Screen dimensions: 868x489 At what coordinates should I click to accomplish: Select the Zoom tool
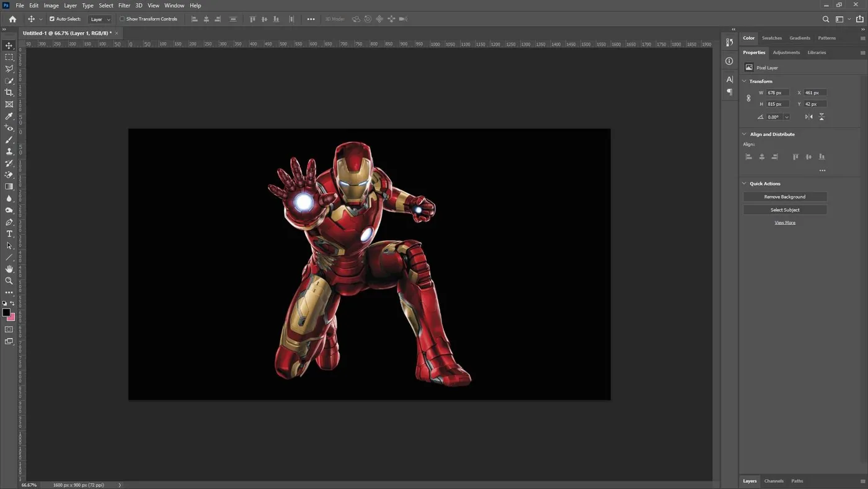9,281
